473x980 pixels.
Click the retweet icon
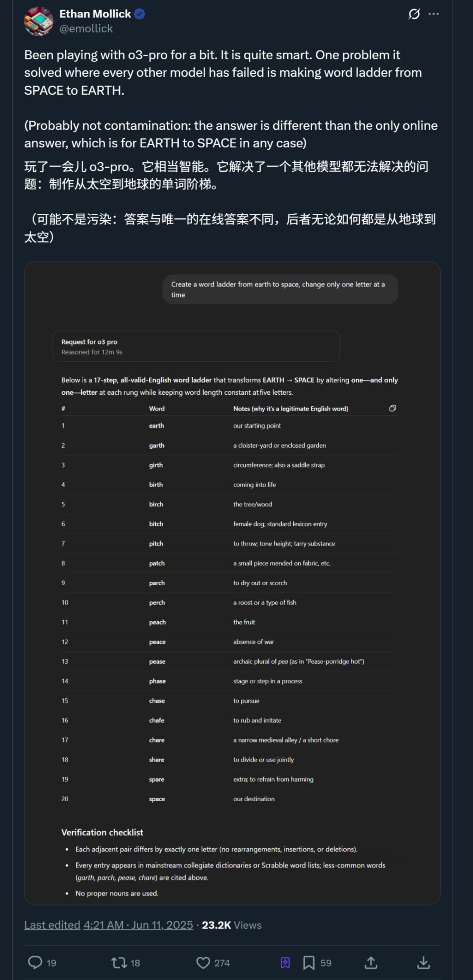click(x=119, y=962)
